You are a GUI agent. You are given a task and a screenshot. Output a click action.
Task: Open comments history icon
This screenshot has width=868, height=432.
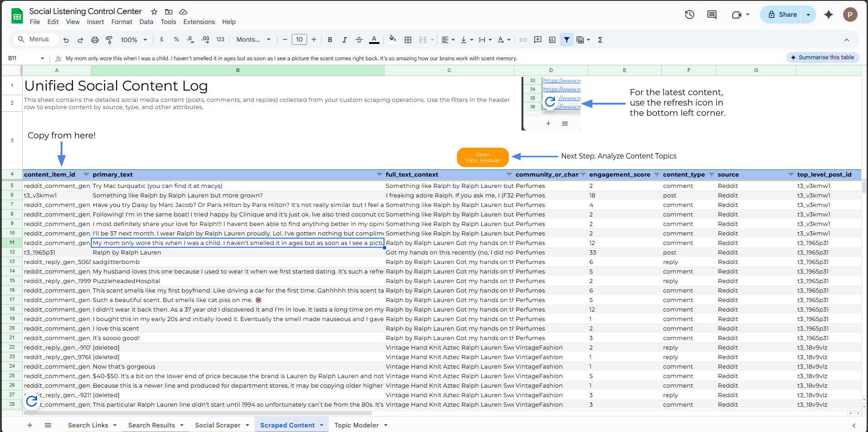(x=712, y=14)
